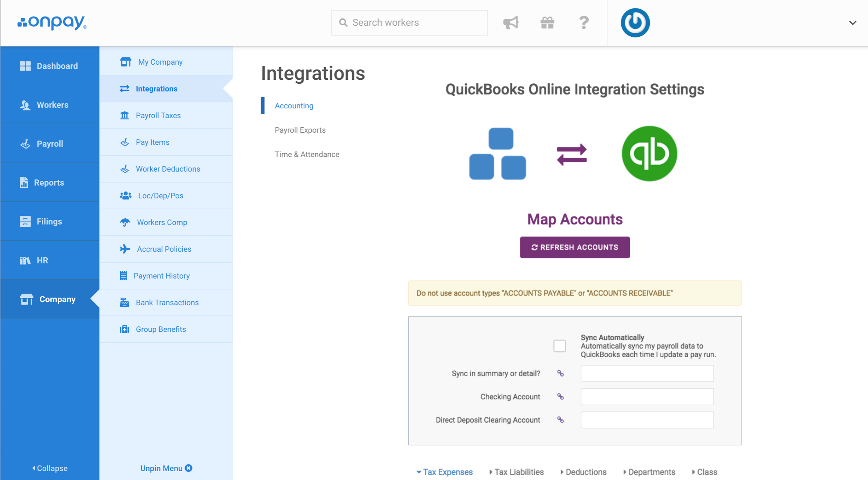Open the Filings menu item
Screen dimensions: 868x480
[x=50, y=222]
